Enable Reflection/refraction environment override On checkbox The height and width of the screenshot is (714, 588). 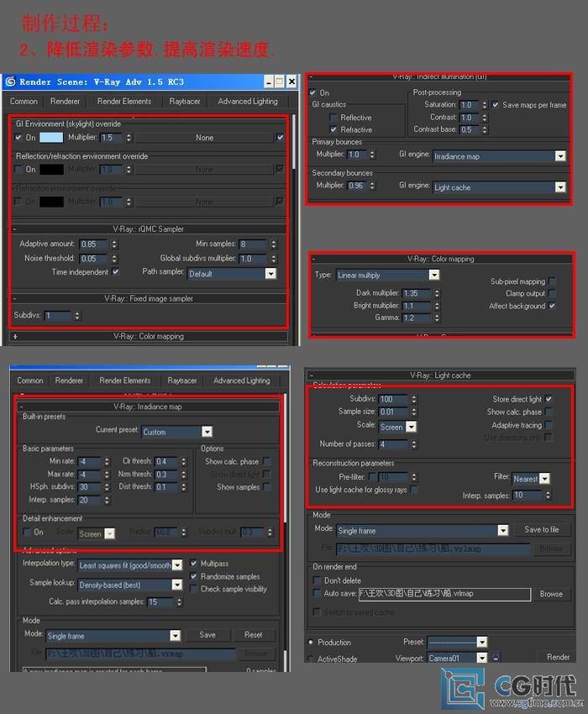(x=18, y=169)
